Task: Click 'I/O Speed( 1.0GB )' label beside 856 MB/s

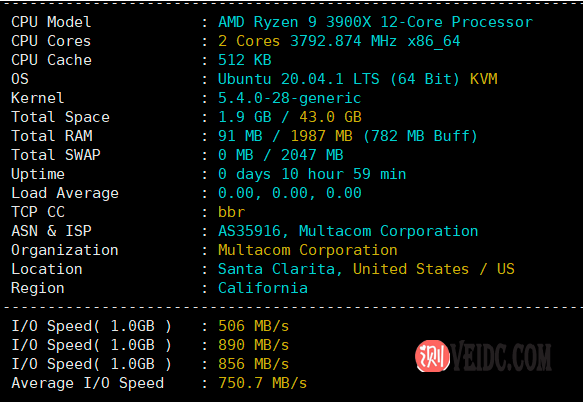Action: tap(91, 364)
